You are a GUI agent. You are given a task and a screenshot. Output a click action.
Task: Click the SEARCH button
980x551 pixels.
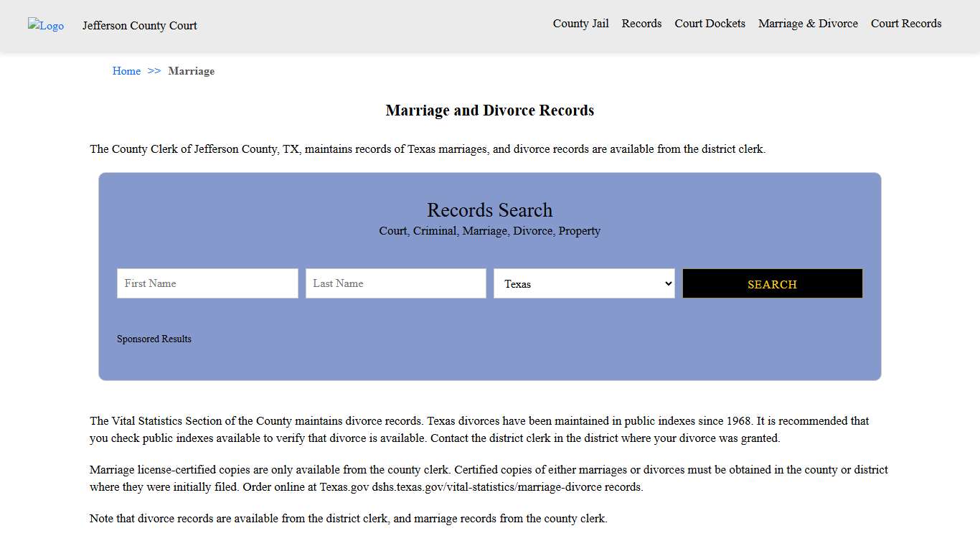click(772, 283)
